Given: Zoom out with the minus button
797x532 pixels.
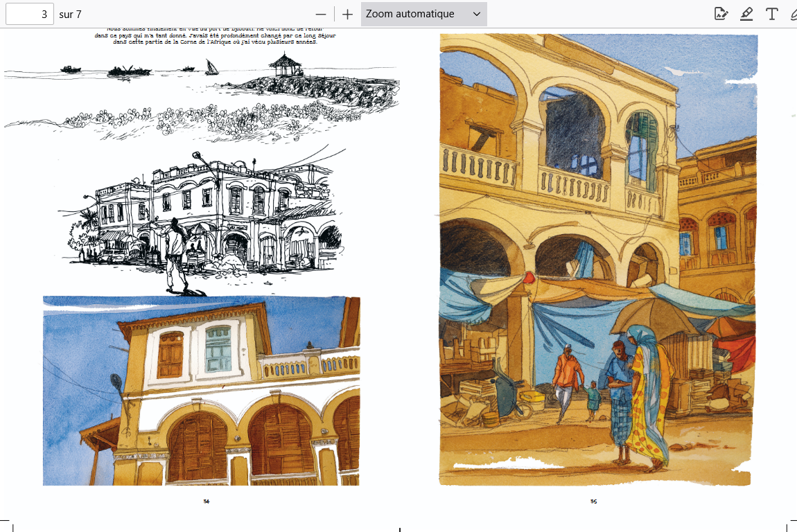Looking at the screenshot, I should (321, 15).
